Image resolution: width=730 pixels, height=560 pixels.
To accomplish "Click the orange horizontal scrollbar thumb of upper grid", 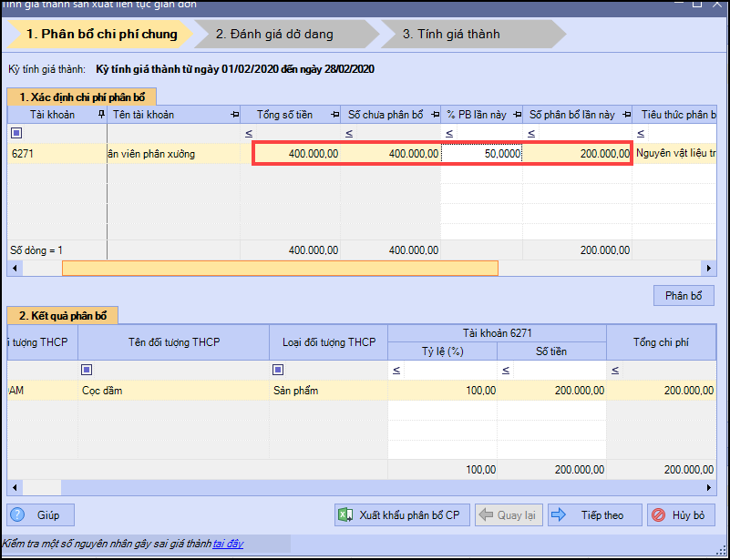I will point(280,268).
